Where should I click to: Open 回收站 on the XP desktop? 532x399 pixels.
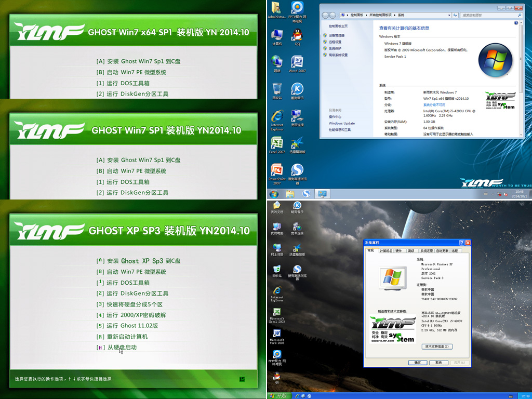click(x=277, y=271)
